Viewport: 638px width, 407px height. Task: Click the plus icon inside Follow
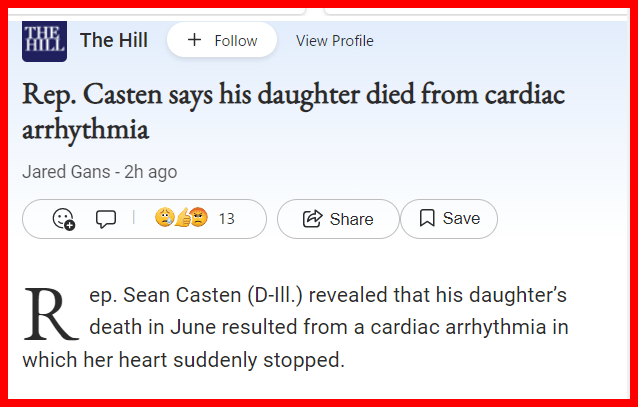(194, 41)
